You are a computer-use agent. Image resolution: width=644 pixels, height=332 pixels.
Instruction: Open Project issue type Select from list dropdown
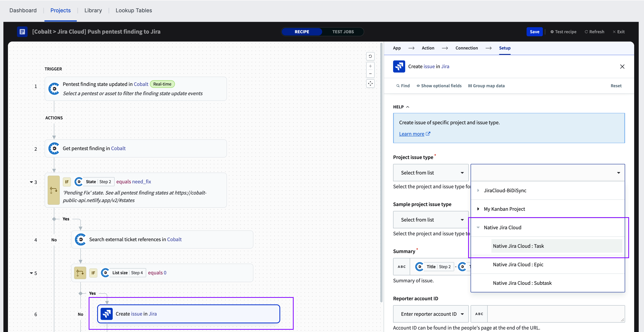point(431,173)
